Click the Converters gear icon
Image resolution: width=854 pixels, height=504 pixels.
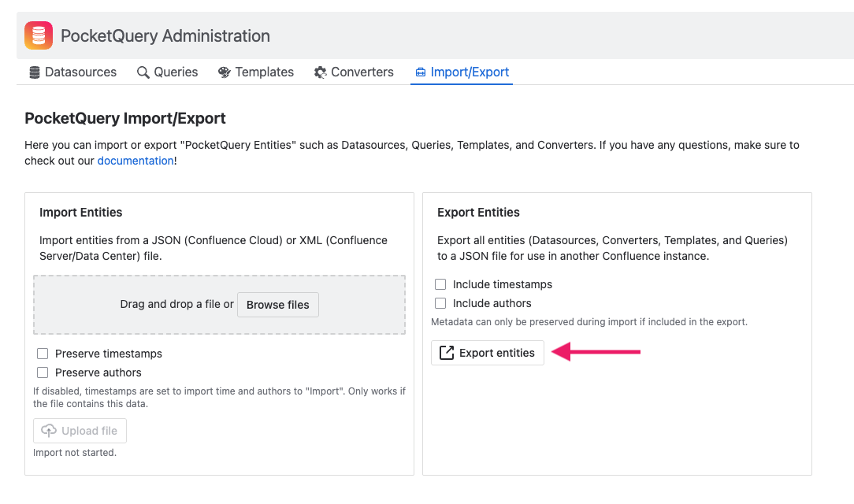pos(320,72)
